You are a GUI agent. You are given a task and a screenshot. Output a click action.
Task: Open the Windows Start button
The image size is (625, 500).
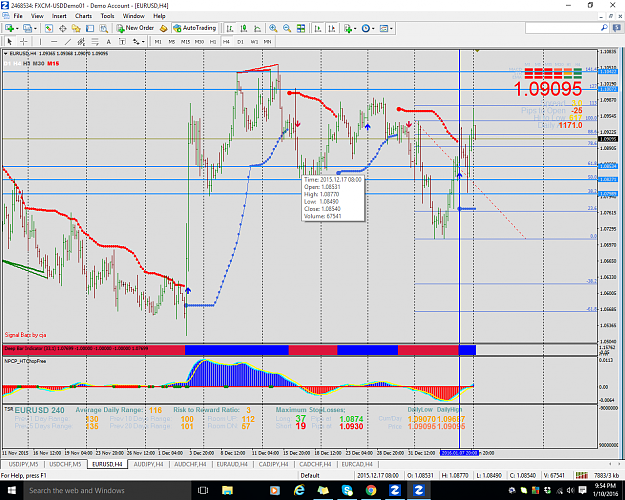(x=11, y=490)
